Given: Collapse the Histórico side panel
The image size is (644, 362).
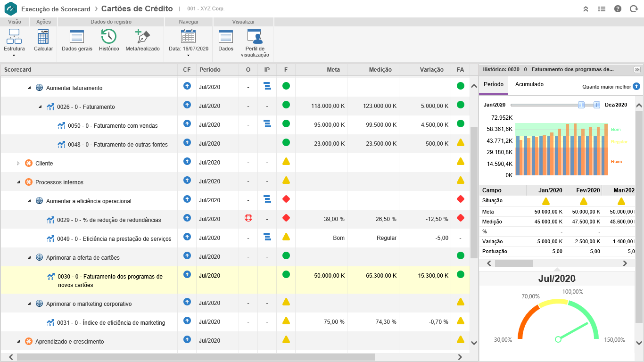Looking at the screenshot, I should [637, 69].
